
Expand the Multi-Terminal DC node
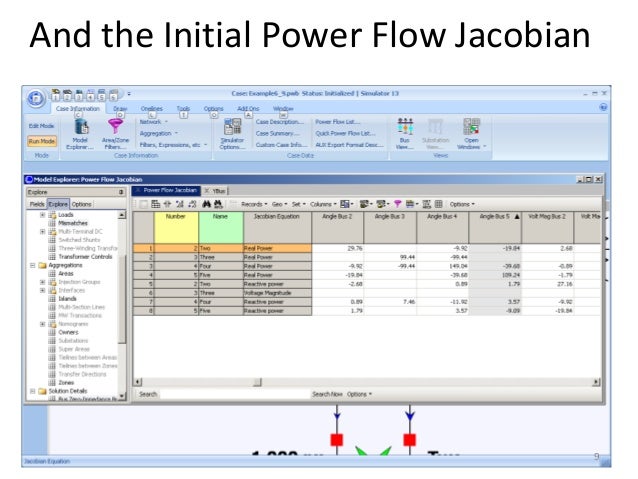pyautogui.click(x=42, y=232)
